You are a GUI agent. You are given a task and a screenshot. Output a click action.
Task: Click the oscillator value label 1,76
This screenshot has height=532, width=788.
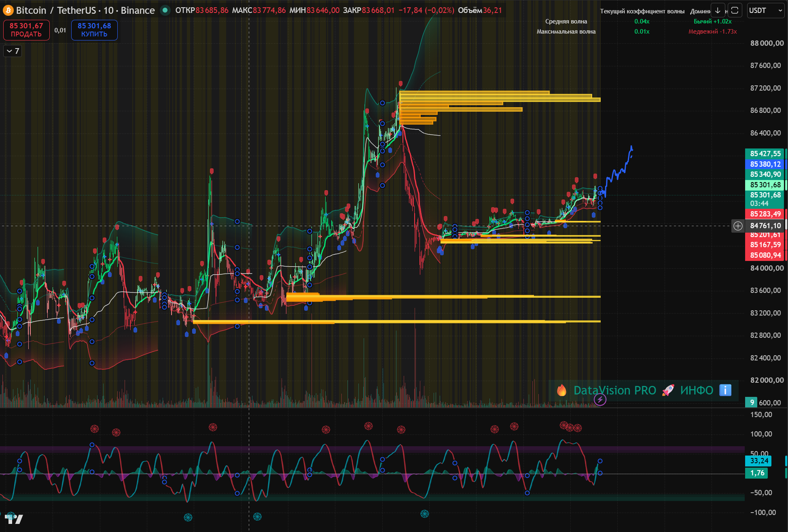click(756, 473)
